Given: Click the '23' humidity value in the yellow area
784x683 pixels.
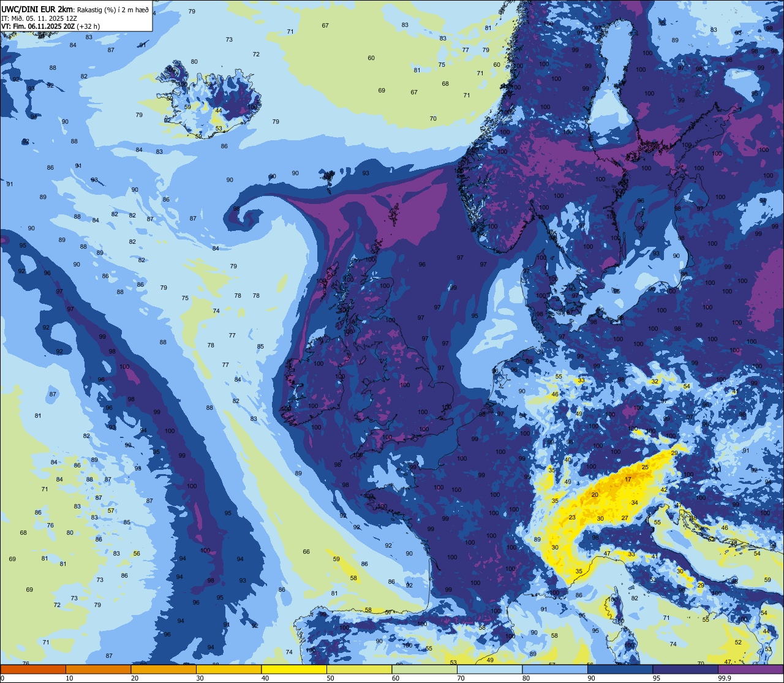Looking at the screenshot, I should 572,518.
